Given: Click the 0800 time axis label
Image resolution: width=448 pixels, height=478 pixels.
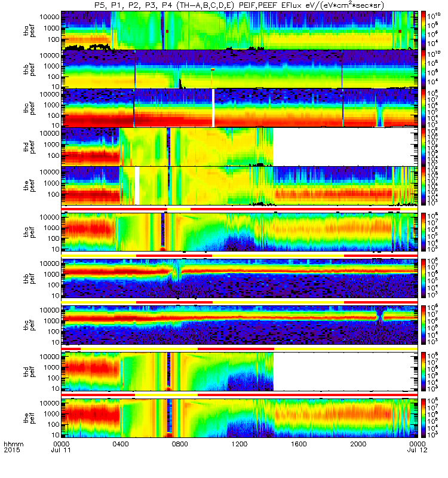Looking at the screenshot, I should pyautogui.click(x=180, y=444).
